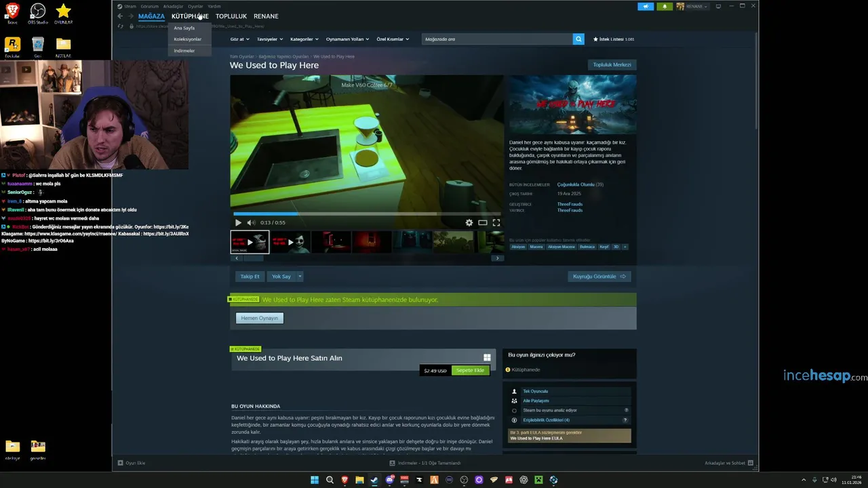Open the Görünüm menu

149,6
